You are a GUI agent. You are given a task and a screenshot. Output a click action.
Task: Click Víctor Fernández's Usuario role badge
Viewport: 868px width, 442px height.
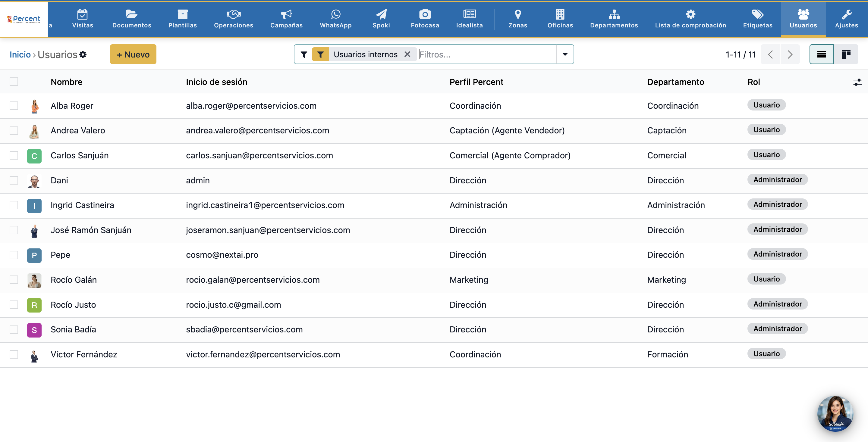pyautogui.click(x=766, y=353)
